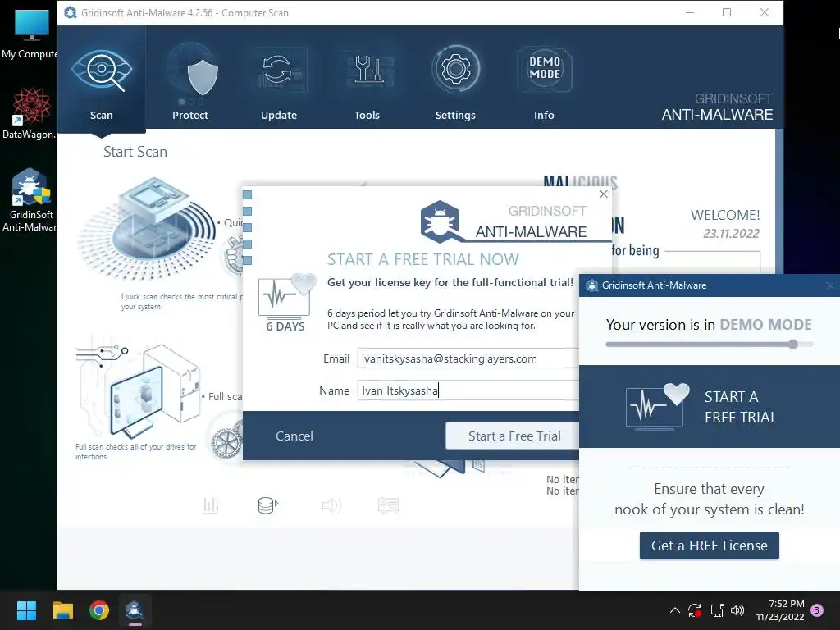Image resolution: width=840 pixels, height=630 pixels.
Task: Click DataWagon desktop shortcut
Action: click(x=30, y=113)
